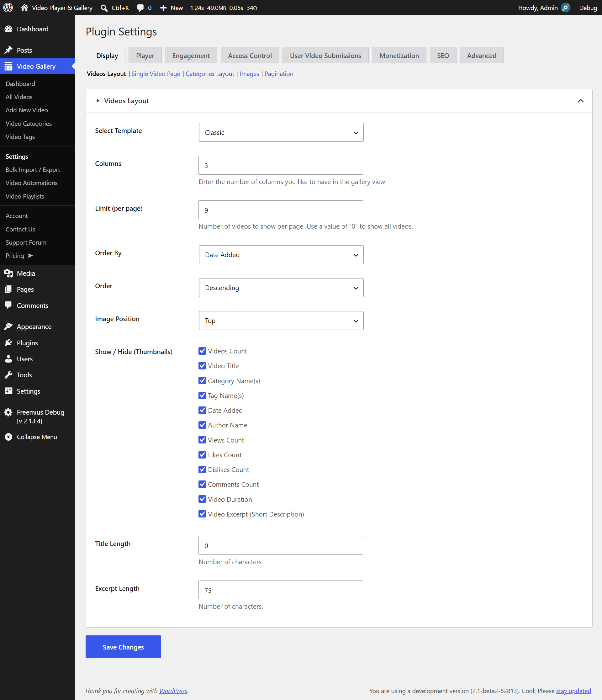Viewport: 602px width, 700px height.
Task: Click the Comments icon in sidebar
Action: click(x=8, y=305)
